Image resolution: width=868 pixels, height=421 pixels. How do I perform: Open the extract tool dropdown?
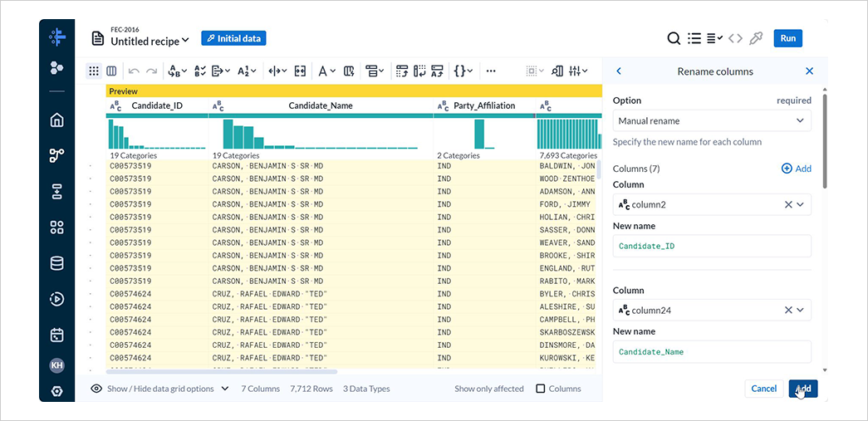[222, 71]
